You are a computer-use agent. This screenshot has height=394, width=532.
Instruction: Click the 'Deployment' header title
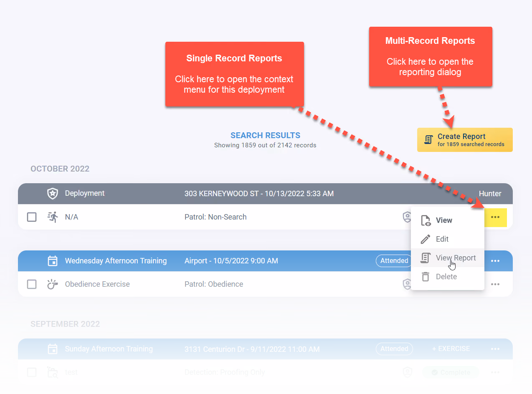[85, 194]
